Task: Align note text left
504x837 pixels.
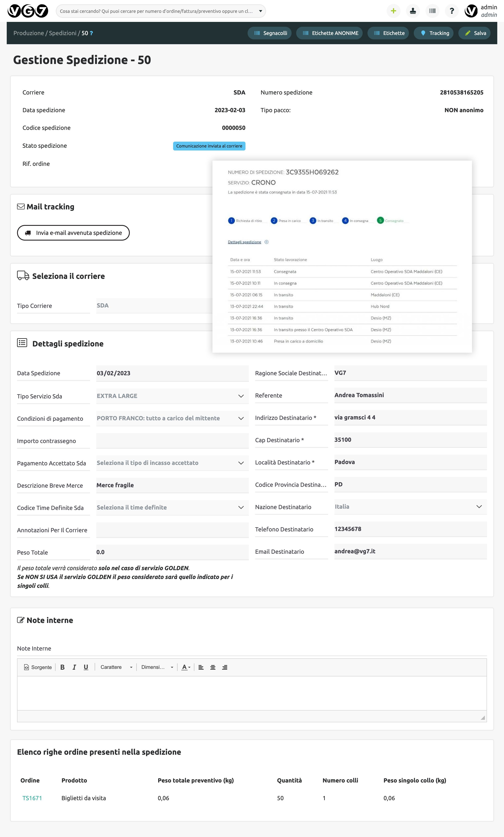Action: pyautogui.click(x=201, y=667)
